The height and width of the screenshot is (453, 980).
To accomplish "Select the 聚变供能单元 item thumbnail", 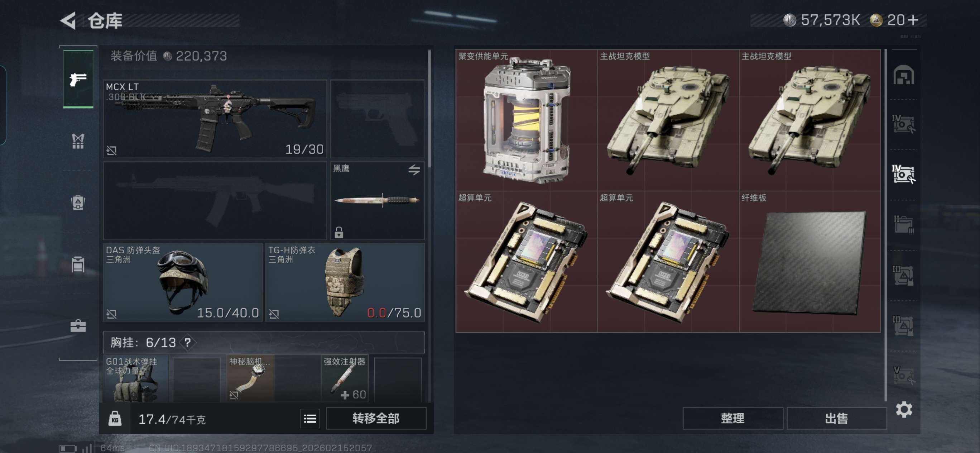I will 526,120.
